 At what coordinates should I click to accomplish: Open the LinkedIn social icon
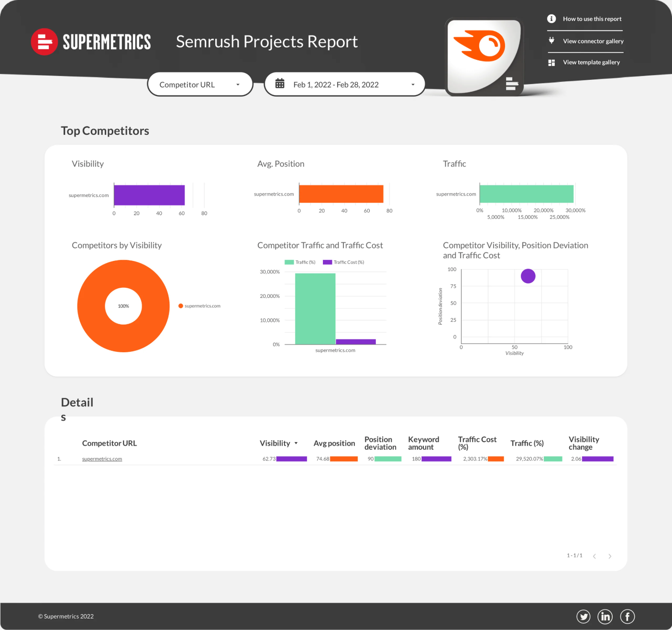(605, 617)
